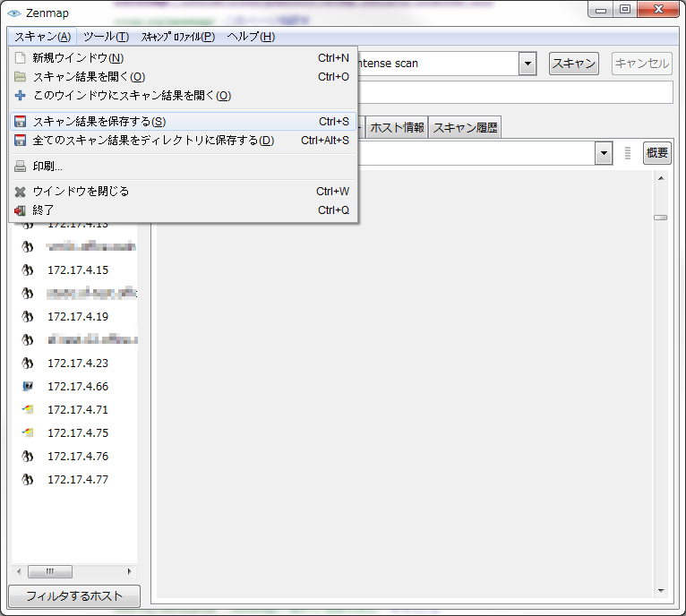This screenshot has width=686, height=616.
Task: Select host 172.17.4.66
Action: click(78, 386)
